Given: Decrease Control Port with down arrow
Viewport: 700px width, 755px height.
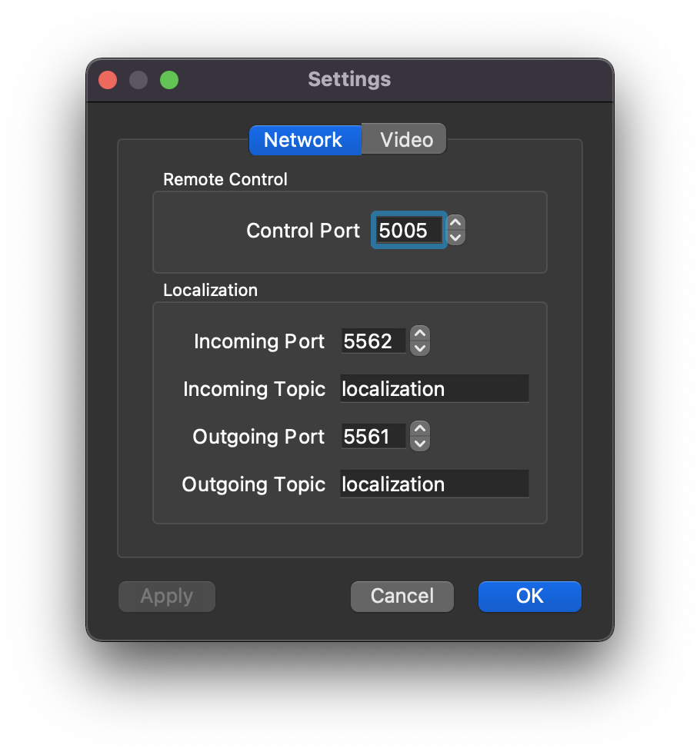Looking at the screenshot, I should point(455,238).
